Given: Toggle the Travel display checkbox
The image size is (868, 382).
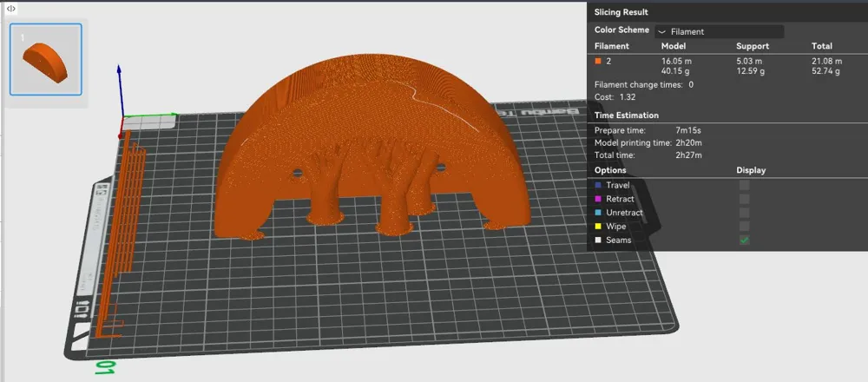Looking at the screenshot, I should [745, 185].
